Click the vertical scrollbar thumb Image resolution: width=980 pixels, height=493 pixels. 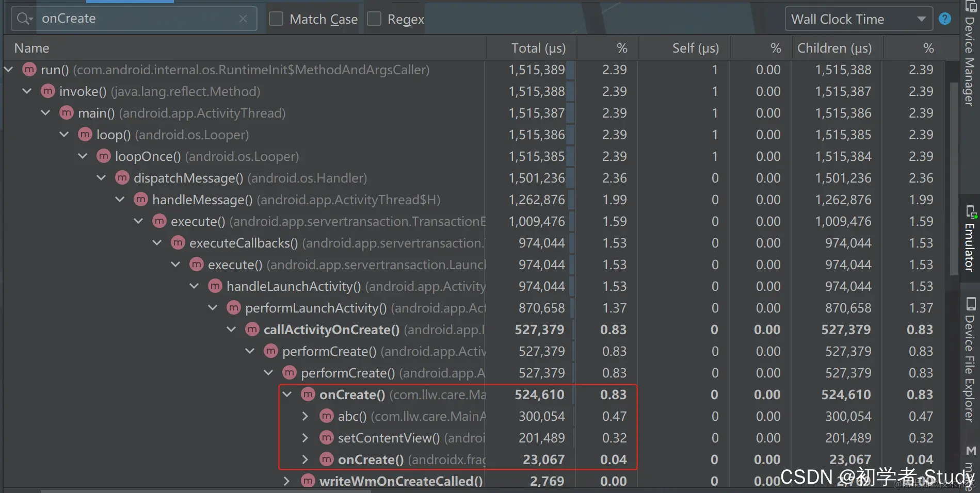pyautogui.click(x=954, y=178)
